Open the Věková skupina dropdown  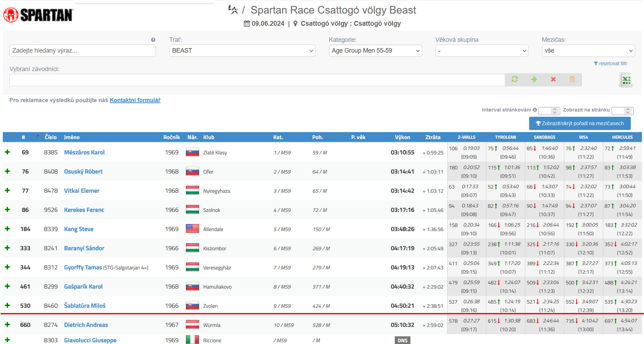(x=482, y=51)
